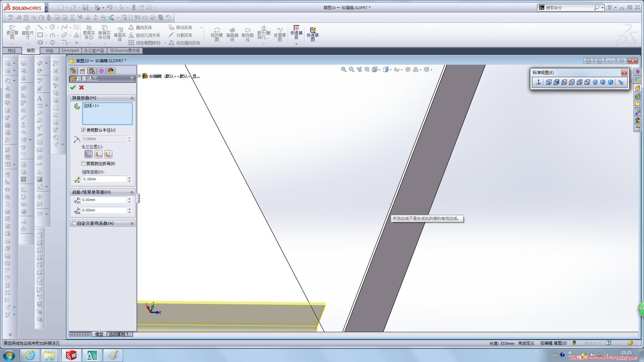644x362 pixels.
Task: Click the Exit Sketch (退出草图) icon
Action: pos(12,31)
